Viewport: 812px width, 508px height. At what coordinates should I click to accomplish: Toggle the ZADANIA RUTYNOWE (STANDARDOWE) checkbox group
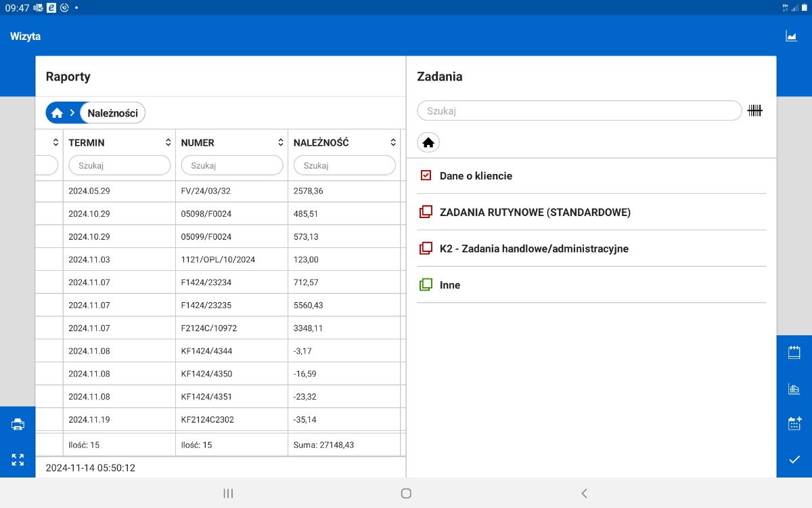pyautogui.click(x=426, y=212)
